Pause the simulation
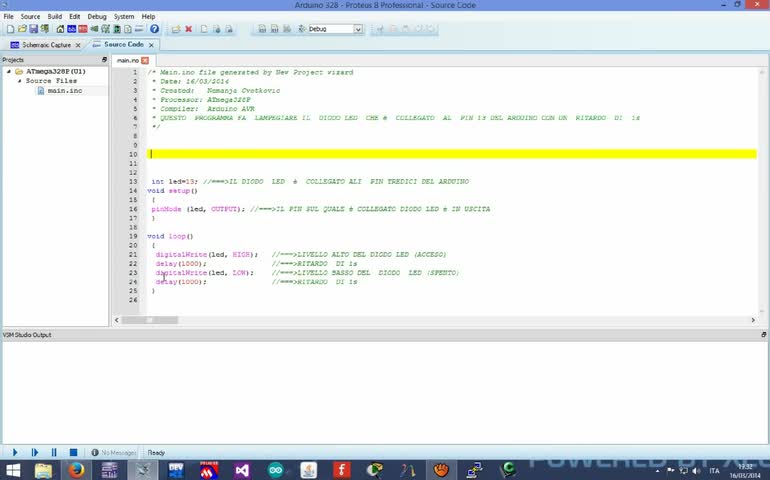This screenshot has width=770, height=480. tap(54, 452)
